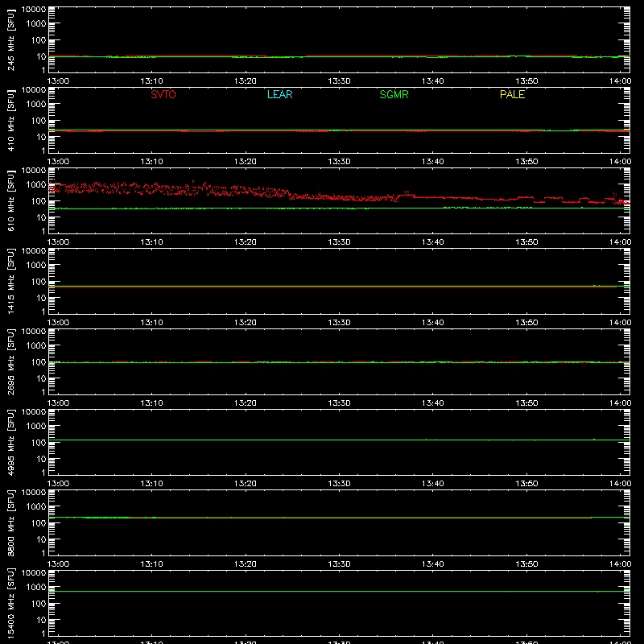
Task: Click 13:40 tick label of 610 MHz panel
Action: pos(433,242)
